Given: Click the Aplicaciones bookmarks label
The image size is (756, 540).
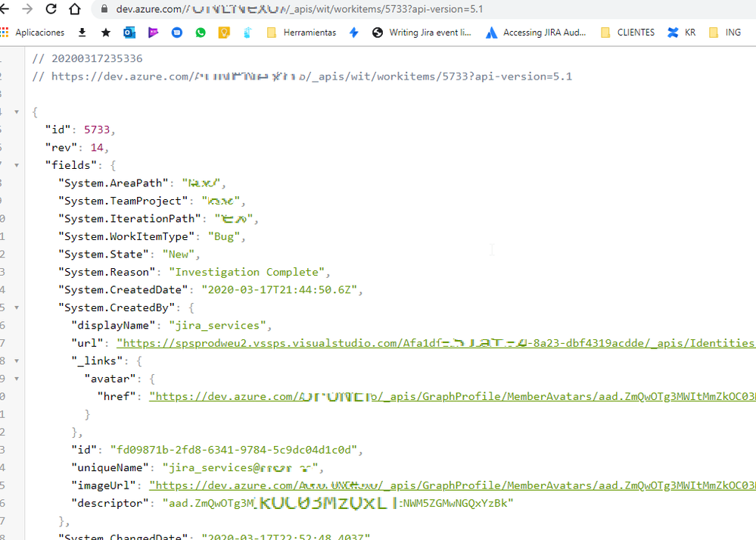Looking at the screenshot, I should pos(40,33).
